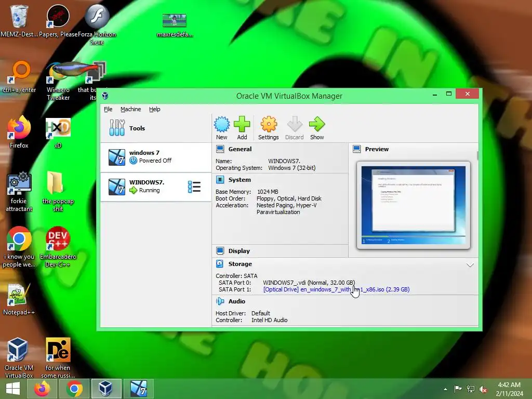This screenshot has height=399, width=532.
Task: Open the Chrome desktop shortcut
Action: click(19, 247)
